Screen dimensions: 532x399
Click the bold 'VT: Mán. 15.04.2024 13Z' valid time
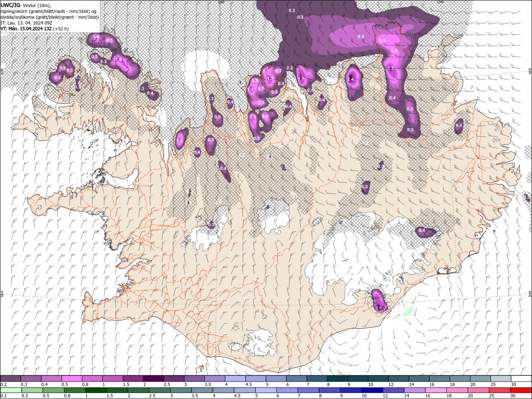26,29
